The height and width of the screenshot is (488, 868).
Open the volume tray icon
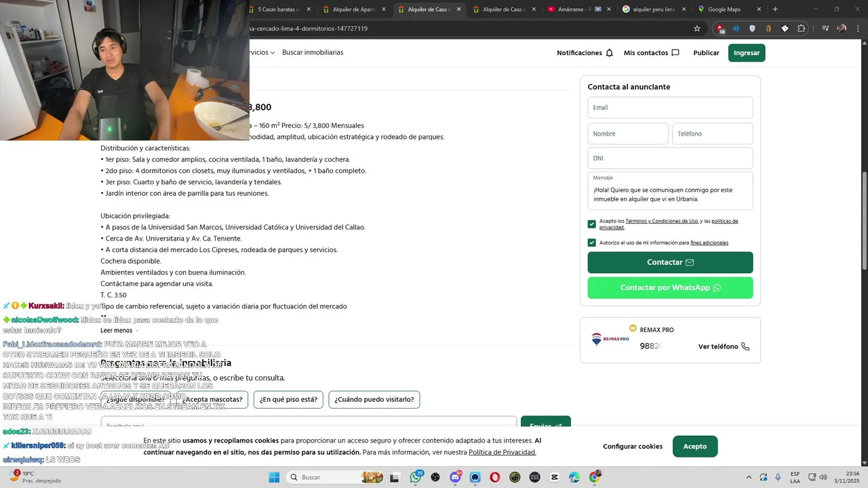click(824, 477)
